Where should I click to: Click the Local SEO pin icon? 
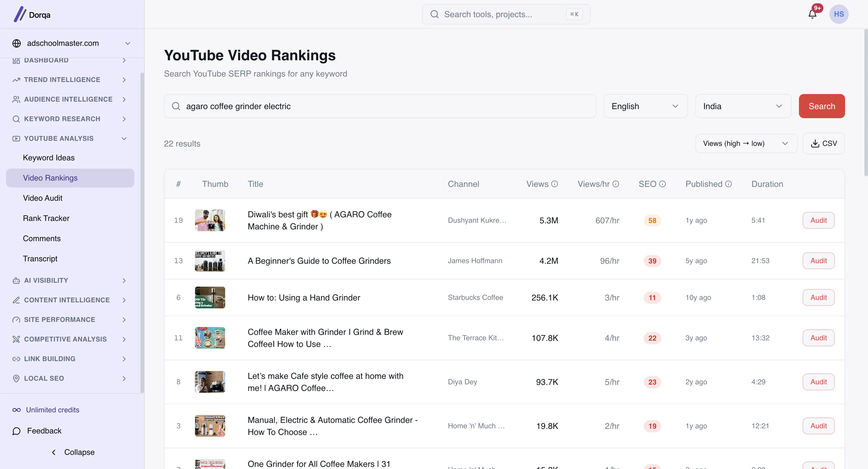click(16, 378)
